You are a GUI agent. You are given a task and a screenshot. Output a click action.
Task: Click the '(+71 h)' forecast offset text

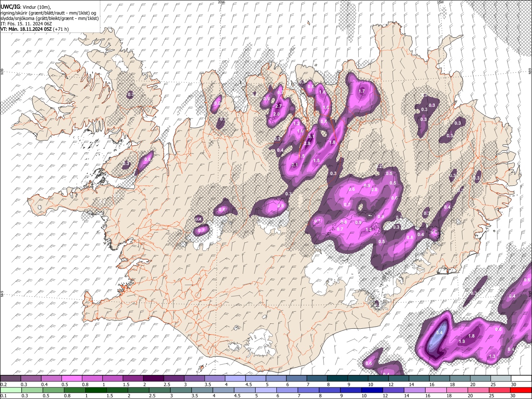(x=61, y=29)
